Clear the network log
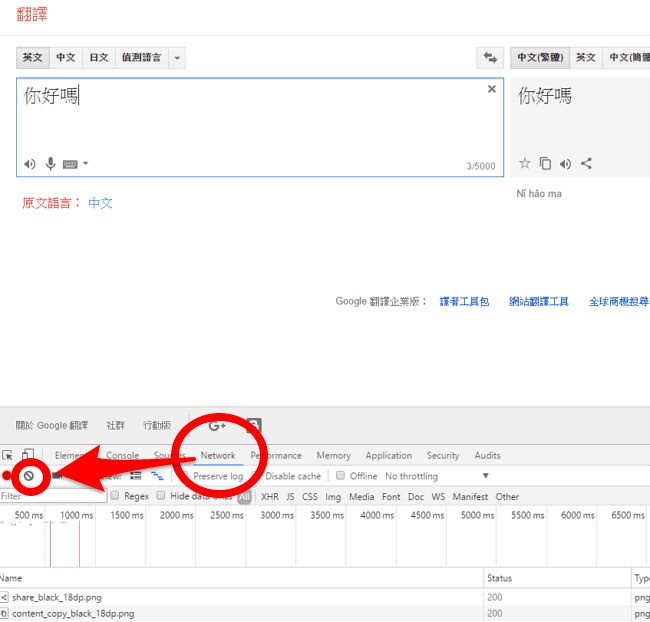This screenshot has height=622, width=650. click(x=29, y=476)
